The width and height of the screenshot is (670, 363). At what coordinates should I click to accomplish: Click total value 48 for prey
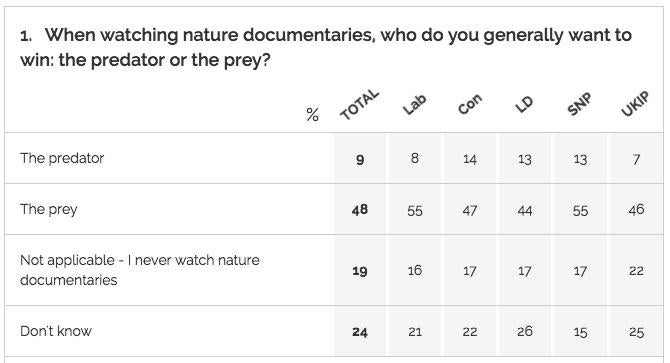tap(360, 209)
